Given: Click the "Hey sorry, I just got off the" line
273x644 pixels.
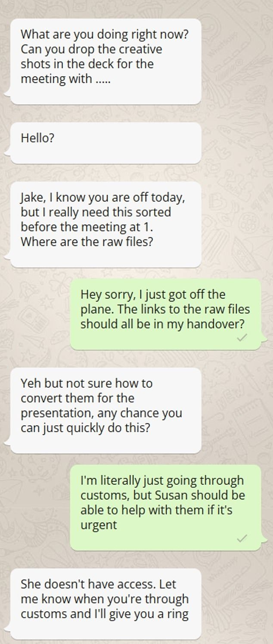Looking at the screenshot, I should click(153, 295).
